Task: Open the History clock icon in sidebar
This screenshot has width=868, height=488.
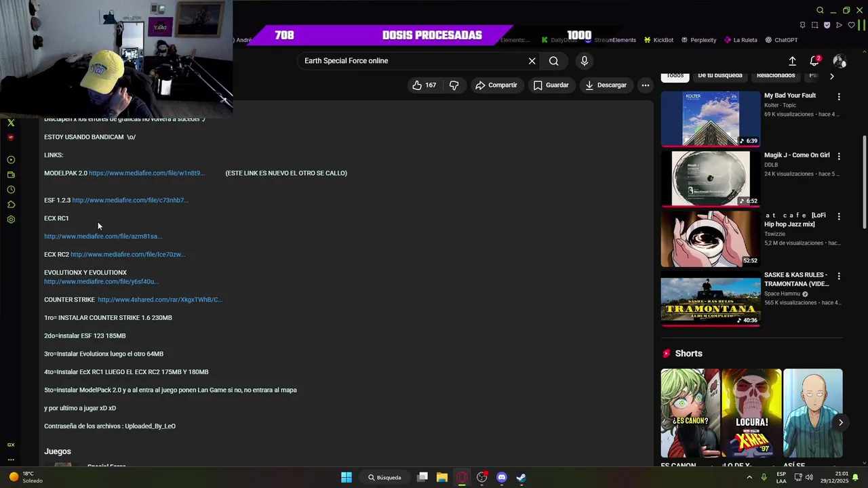Action: coord(11,190)
